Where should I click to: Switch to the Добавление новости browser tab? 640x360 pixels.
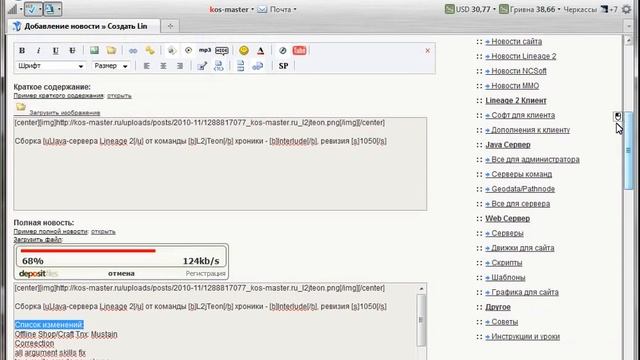[x=84, y=26]
